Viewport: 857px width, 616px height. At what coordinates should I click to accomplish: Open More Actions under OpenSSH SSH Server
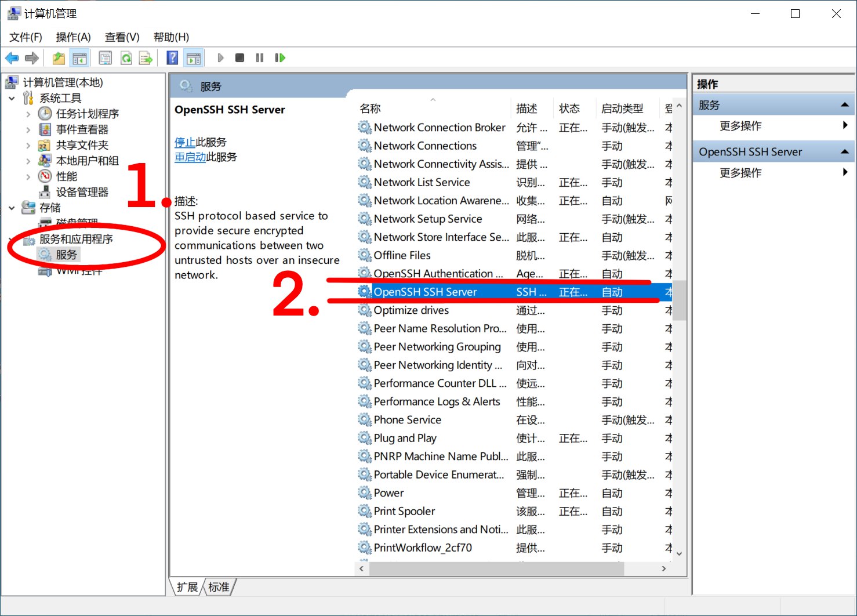pyautogui.click(x=740, y=173)
